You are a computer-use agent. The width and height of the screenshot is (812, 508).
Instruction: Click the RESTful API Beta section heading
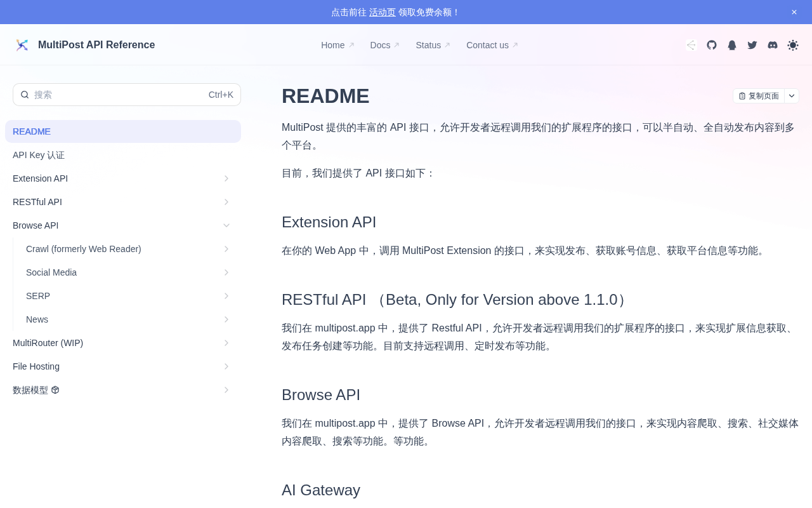(457, 300)
